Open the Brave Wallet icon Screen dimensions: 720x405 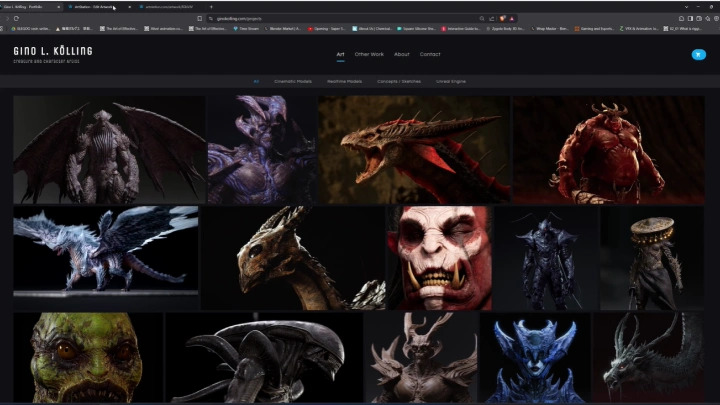699,18
